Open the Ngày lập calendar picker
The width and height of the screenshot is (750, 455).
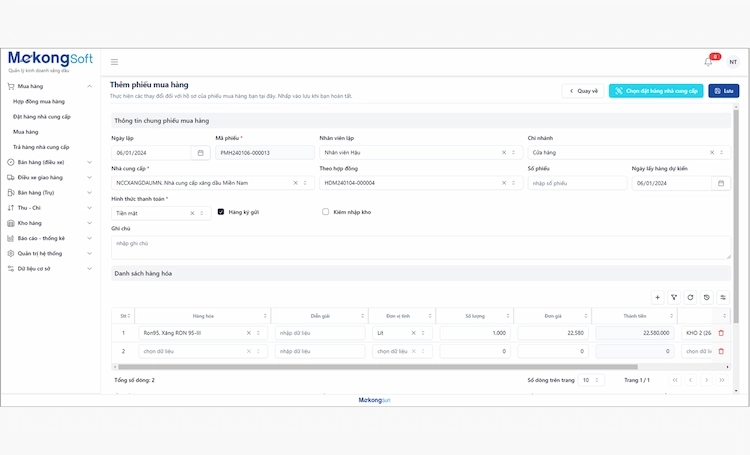tap(200, 153)
